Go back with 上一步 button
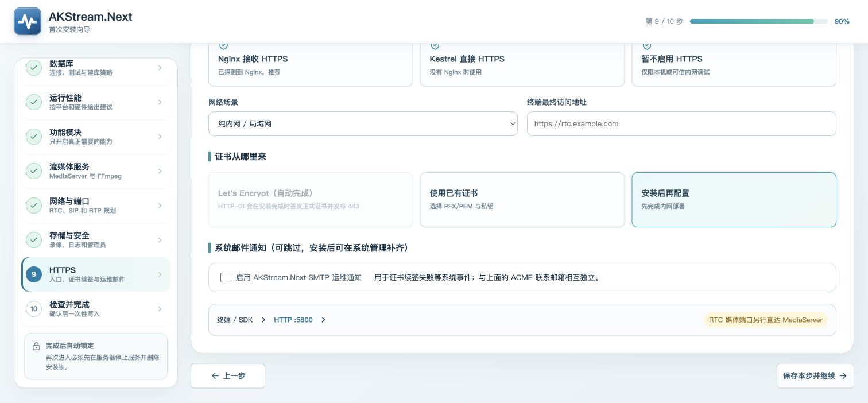Image resolution: width=868 pixels, height=403 pixels. [228, 375]
